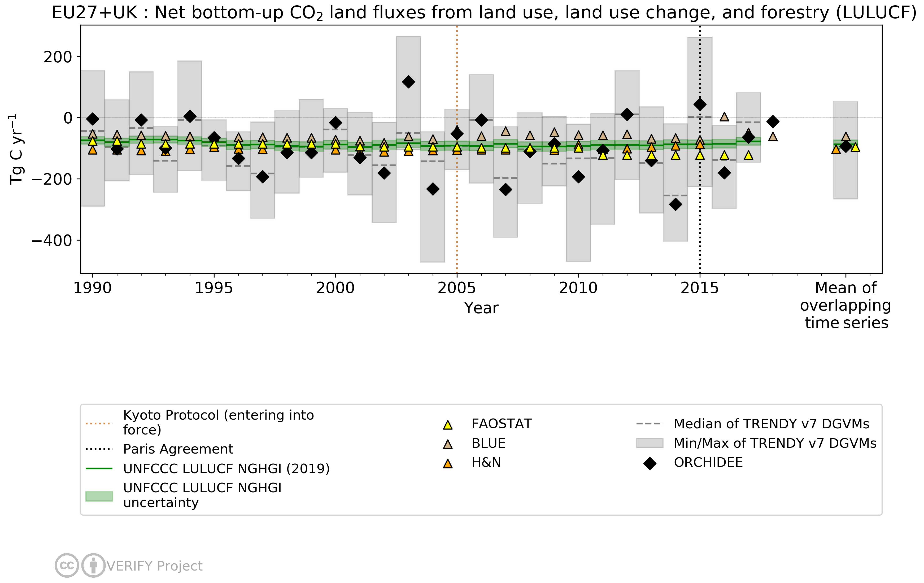Click the 2005 x-axis tick label

point(457,288)
